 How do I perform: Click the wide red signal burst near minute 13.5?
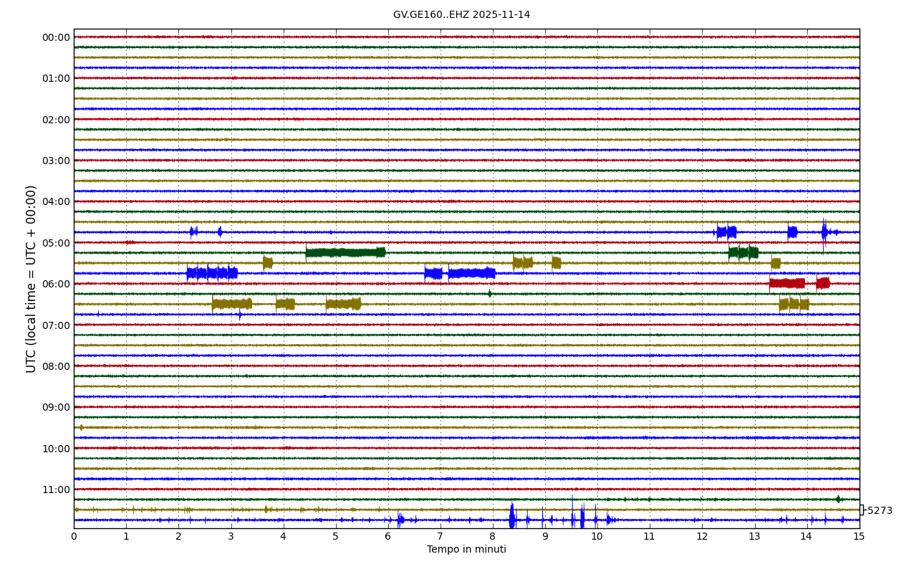[786, 283]
